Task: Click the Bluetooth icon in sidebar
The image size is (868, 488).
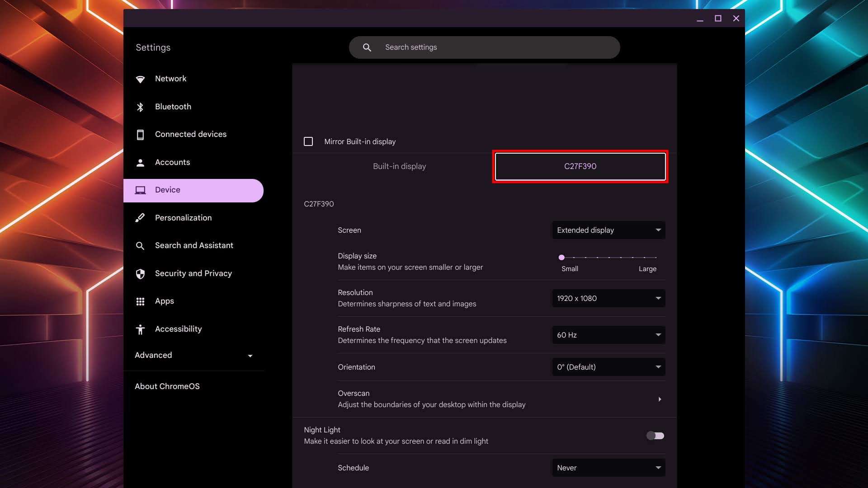Action: 140,107
